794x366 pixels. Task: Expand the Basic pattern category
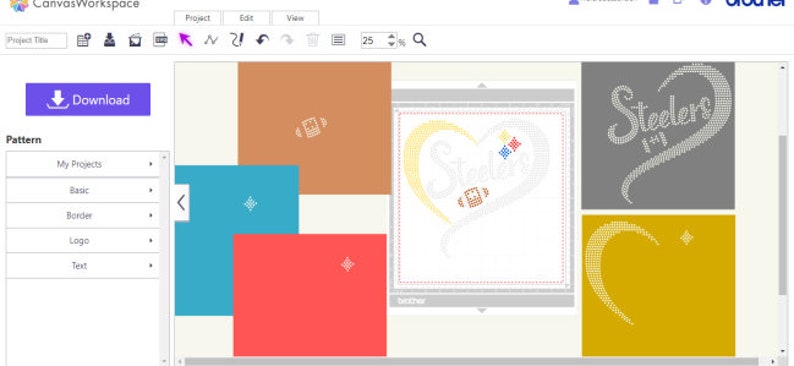click(83, 190)
